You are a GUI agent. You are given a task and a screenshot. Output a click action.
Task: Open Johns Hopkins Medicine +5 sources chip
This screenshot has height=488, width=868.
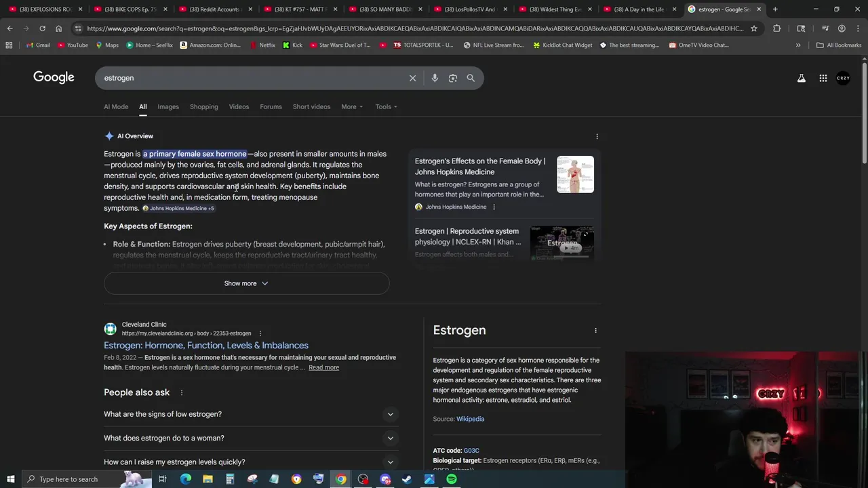[x=178, y=209]
